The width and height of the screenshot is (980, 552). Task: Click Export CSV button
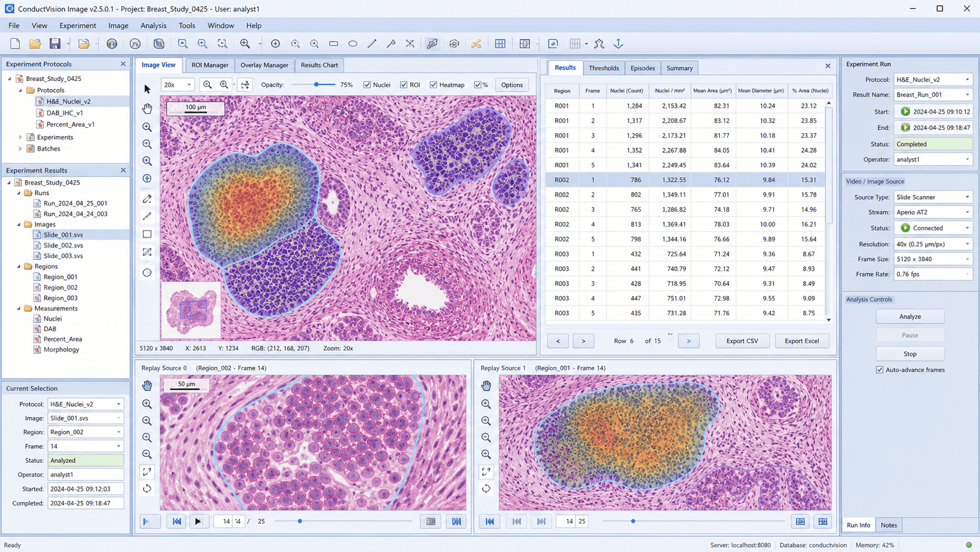(x=742, y=341)
